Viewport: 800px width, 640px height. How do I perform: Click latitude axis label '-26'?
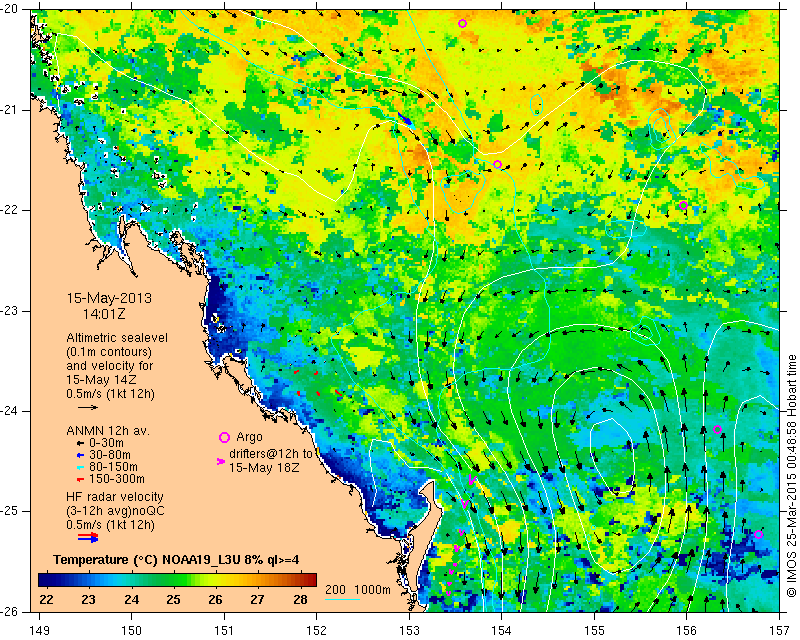pyautogui.click(x=9, y=612)
